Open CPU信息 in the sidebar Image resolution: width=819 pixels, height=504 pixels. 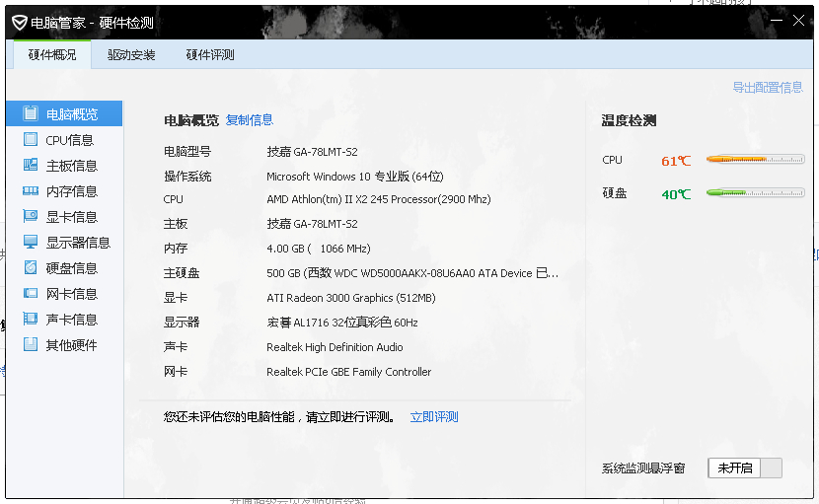click(69, 140)
